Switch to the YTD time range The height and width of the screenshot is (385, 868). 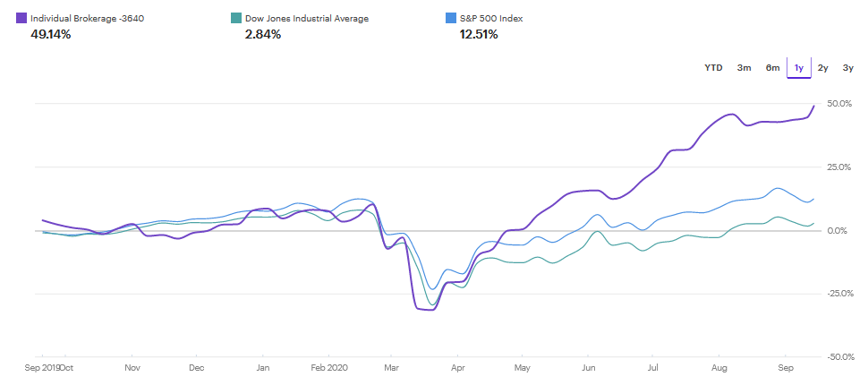click(713, 67)
